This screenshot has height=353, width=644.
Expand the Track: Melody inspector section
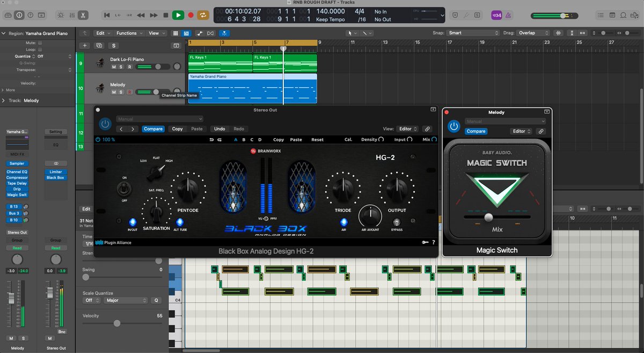pos(4,100)
